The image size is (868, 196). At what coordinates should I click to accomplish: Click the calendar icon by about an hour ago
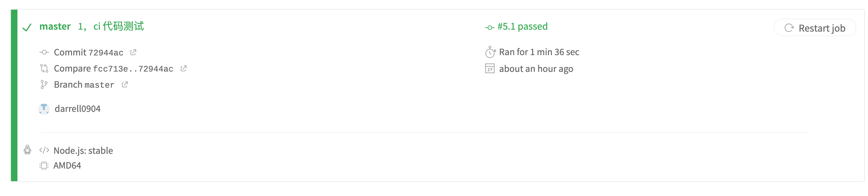point(490,69)
